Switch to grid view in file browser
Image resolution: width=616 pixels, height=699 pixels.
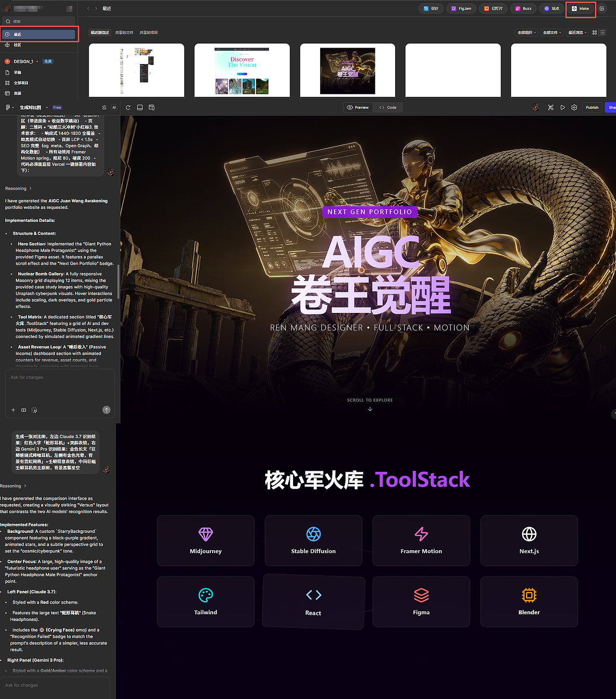click(595, 33)
